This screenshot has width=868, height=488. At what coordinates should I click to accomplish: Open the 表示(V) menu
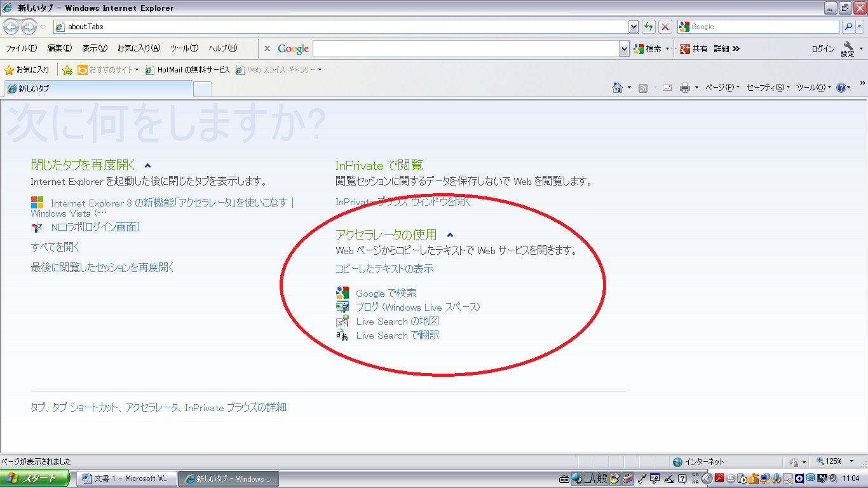pyautogui.click(x=95, y=48)
